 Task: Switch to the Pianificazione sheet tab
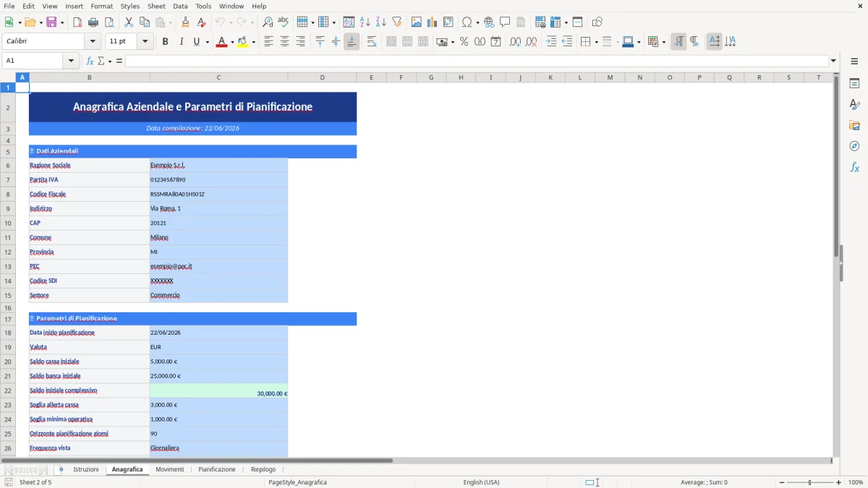click(x=217, y=469)
